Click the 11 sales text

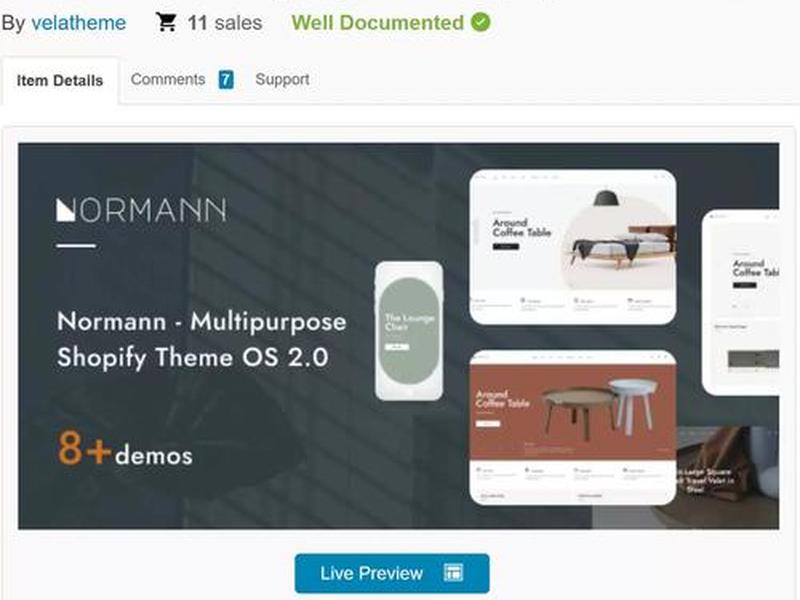tap(224, 23)
